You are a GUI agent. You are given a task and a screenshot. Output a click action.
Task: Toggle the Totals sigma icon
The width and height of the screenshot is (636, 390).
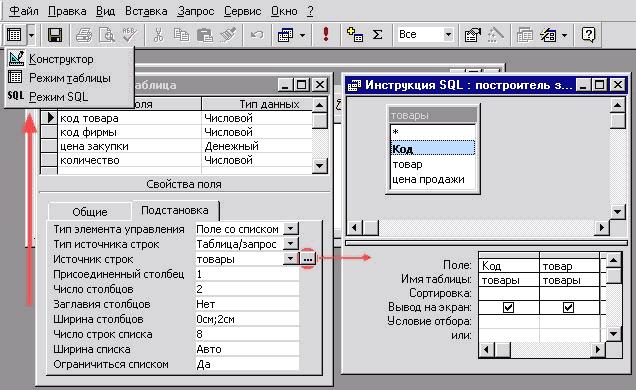tap(377, 35)
